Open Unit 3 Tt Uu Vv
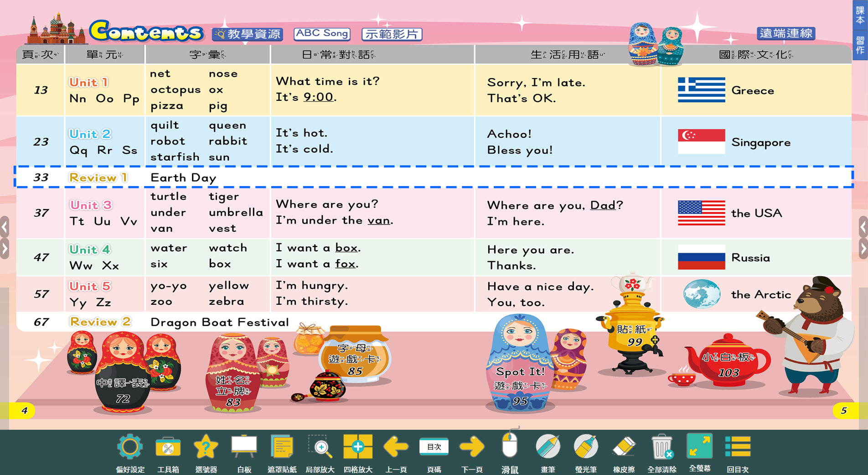 coord(103,213)
